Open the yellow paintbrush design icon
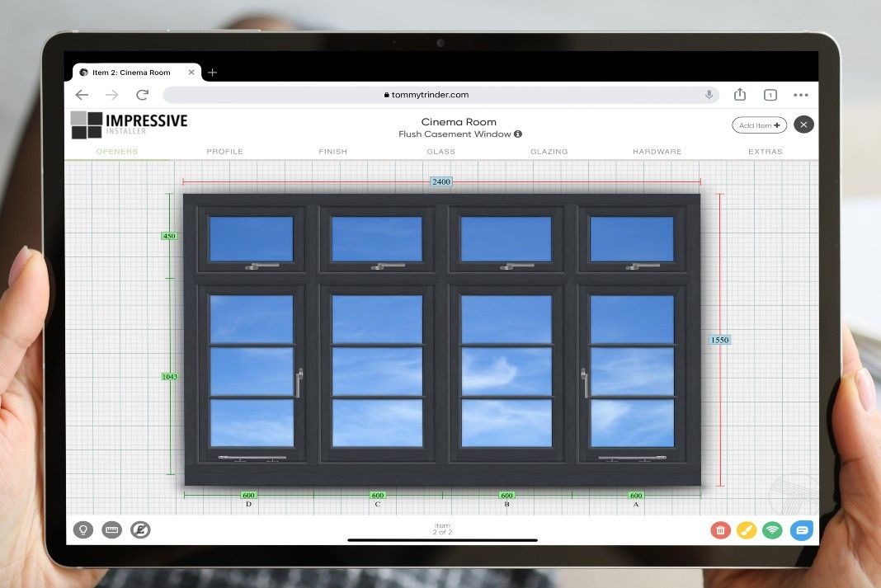 747,530
